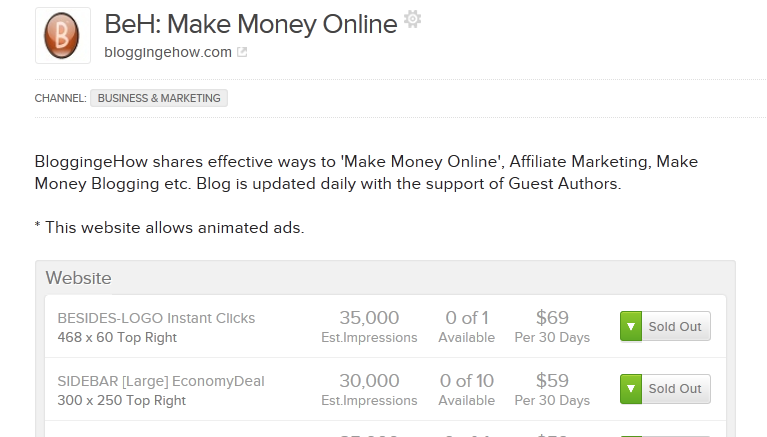
Task: Select the Business & Marketing channel tag
Action: pyautogui.click(x=159, y=98)
